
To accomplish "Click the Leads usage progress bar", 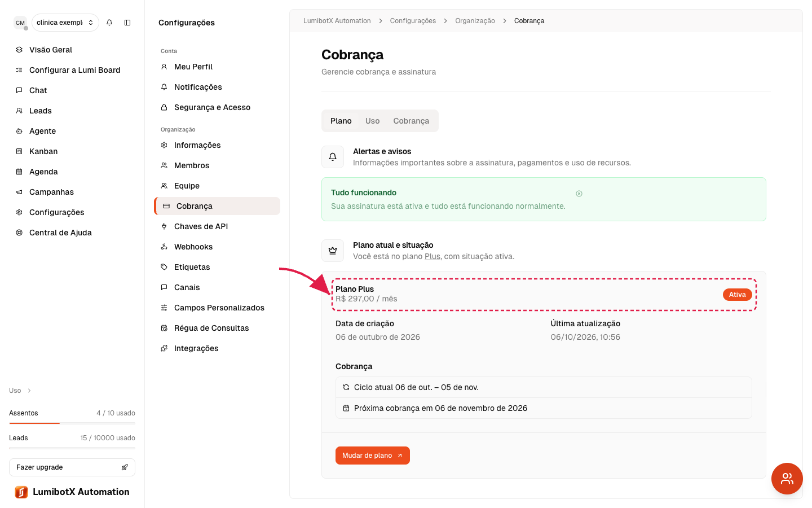I will click(x=72, y=448).
